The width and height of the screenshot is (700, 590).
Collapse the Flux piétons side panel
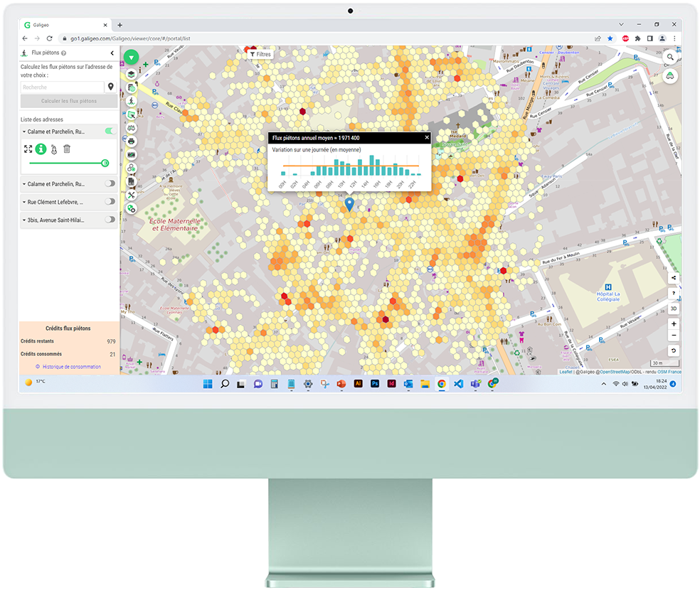coord(112,53)
